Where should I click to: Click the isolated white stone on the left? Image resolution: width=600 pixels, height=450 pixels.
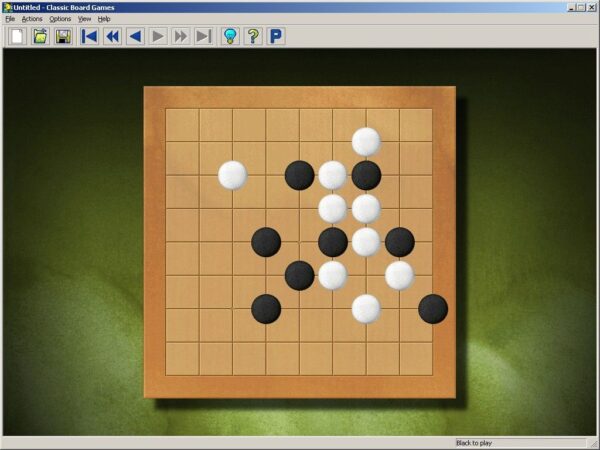click(232, 175)
